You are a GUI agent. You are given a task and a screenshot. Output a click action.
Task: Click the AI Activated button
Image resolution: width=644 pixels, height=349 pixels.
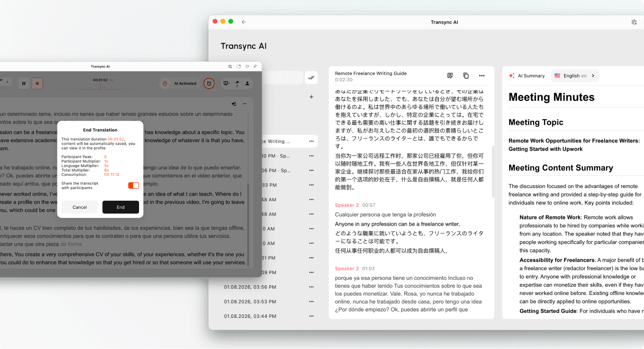[x=179, y=83]
